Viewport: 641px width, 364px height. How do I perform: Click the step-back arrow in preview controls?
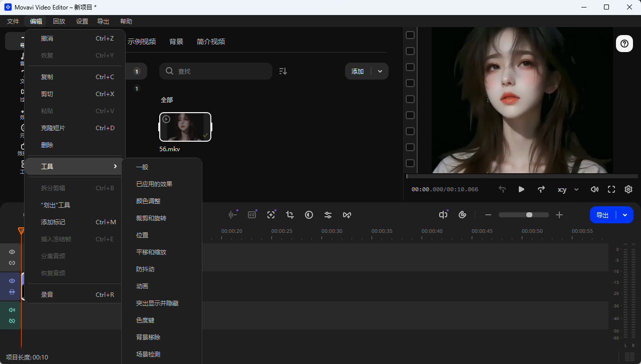pyautogui.click(x=502, y=189)
